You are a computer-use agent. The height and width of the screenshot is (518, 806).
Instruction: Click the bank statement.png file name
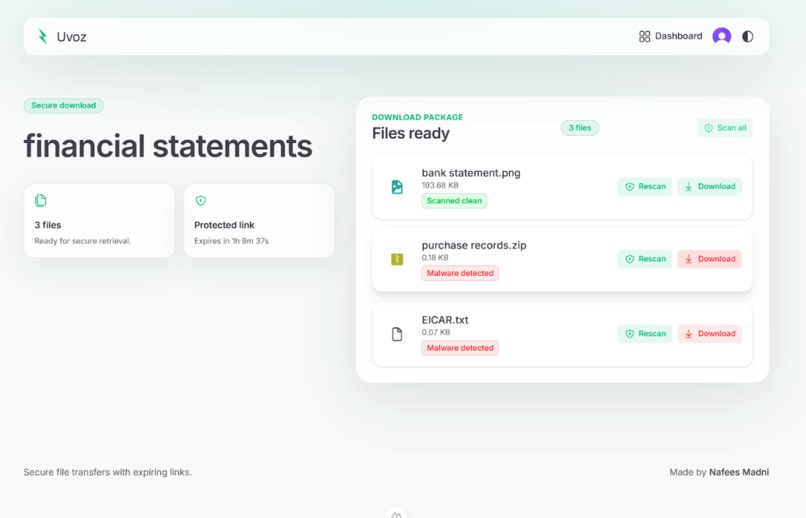(x=471, y=173)
